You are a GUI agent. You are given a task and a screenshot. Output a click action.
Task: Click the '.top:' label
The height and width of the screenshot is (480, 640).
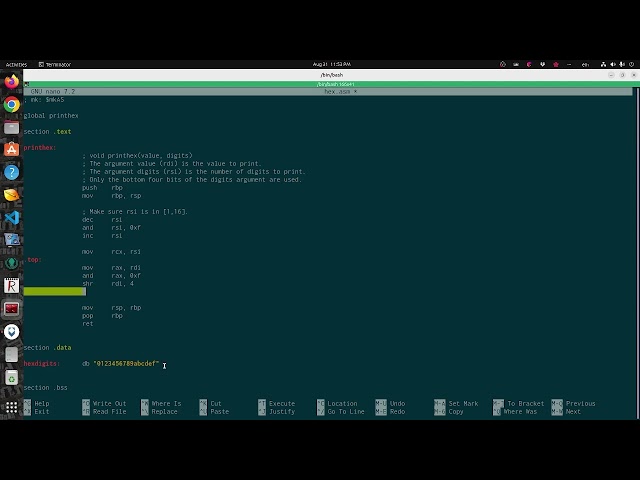(33, 260)
